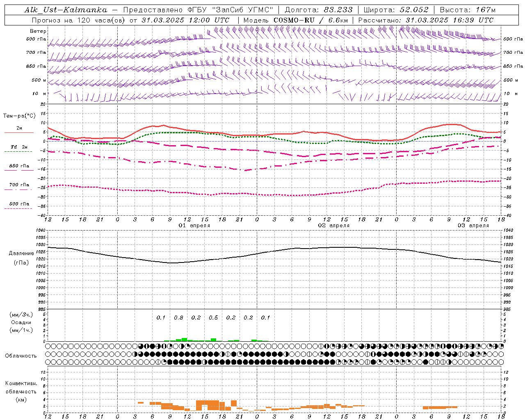The height and width of the screenshot is (420, 525).
Task: Click the 0.5 precipitation amount value
Action: pyautogui.click(x=213, y=317)
